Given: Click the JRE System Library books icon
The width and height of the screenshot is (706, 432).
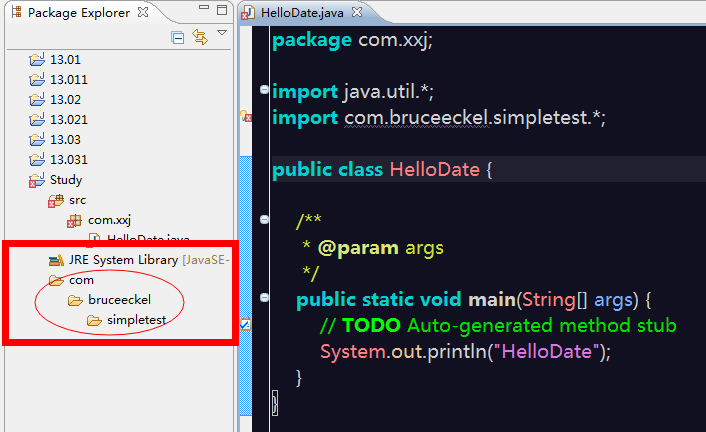Looking at the screenshot, I should (x=56, y=260).
